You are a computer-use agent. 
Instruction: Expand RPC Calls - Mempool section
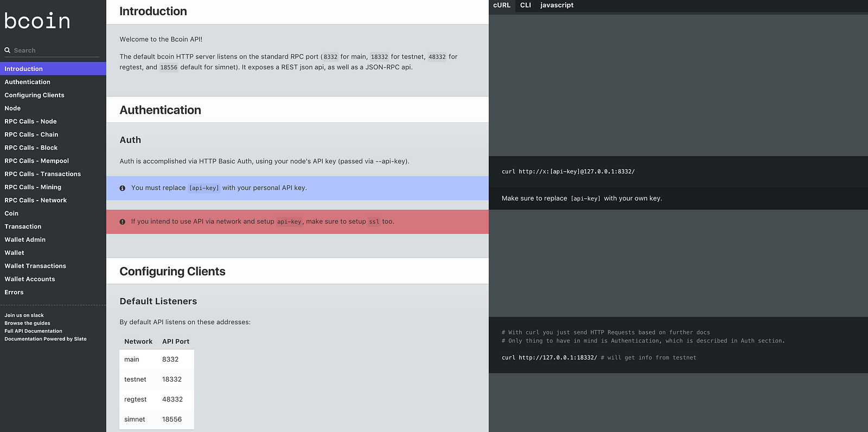pos(37,161)
